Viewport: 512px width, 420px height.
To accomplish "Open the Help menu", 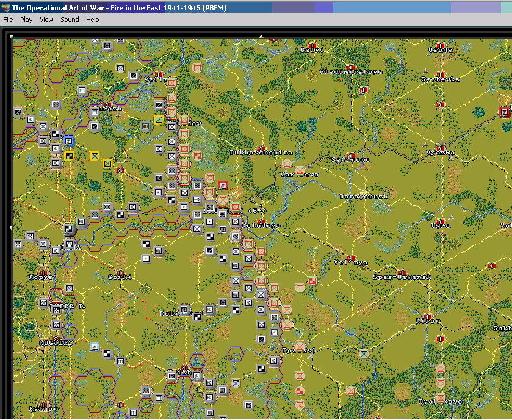I will coord(92,20).
